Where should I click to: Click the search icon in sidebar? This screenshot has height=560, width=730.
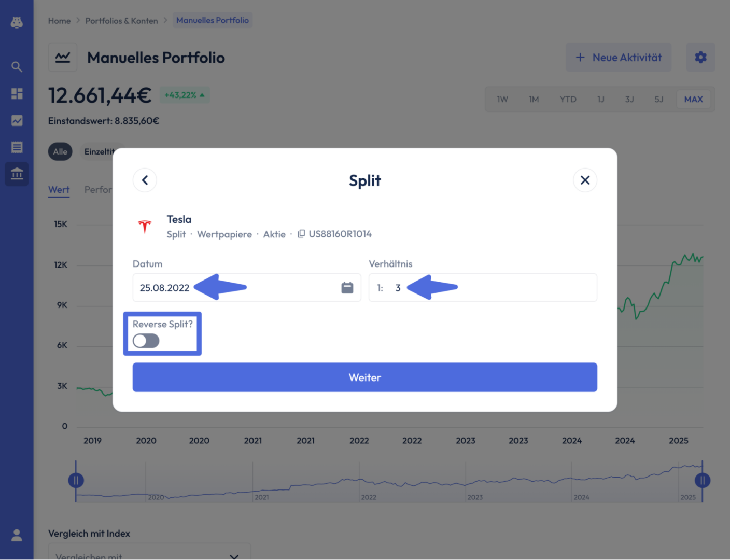click(x=17, y=66)
